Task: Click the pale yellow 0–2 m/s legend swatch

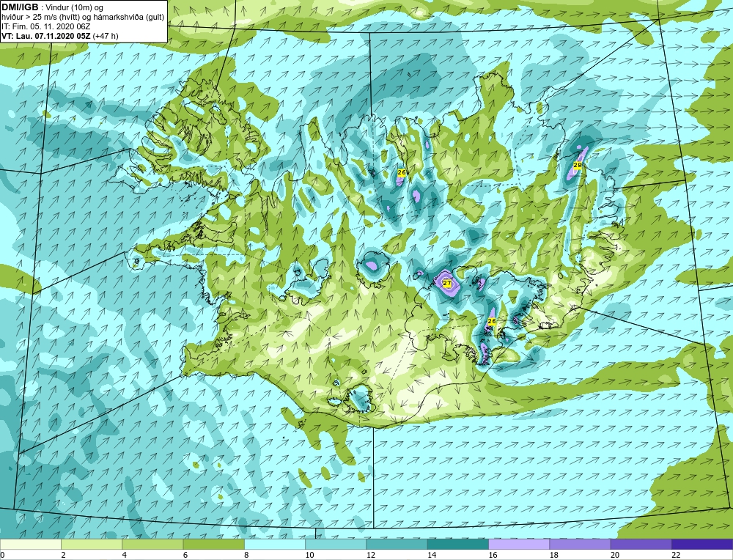Action: 31,544
